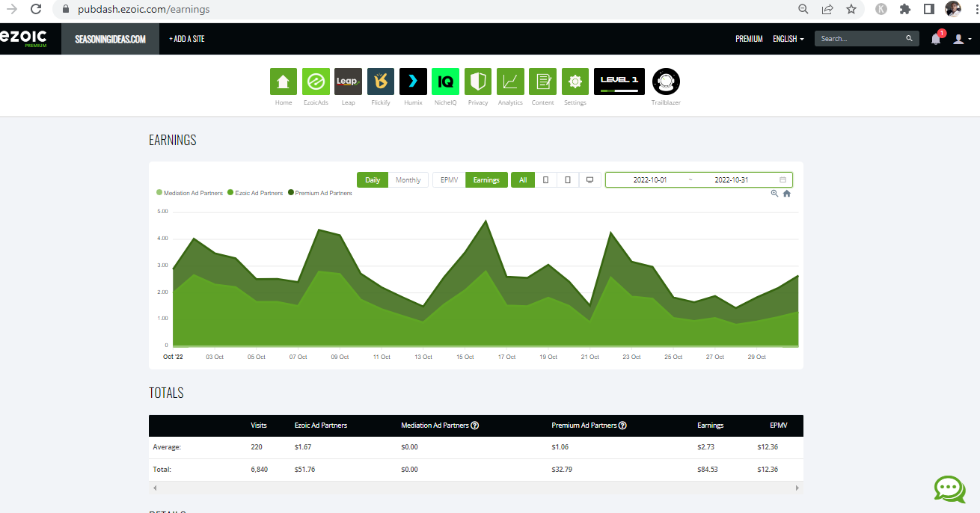Show Earnings metric in chart

coord(486,180)
